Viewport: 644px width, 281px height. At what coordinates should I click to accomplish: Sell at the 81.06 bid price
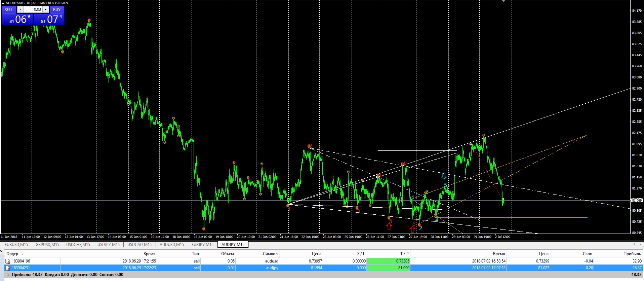tap(17, 19)
